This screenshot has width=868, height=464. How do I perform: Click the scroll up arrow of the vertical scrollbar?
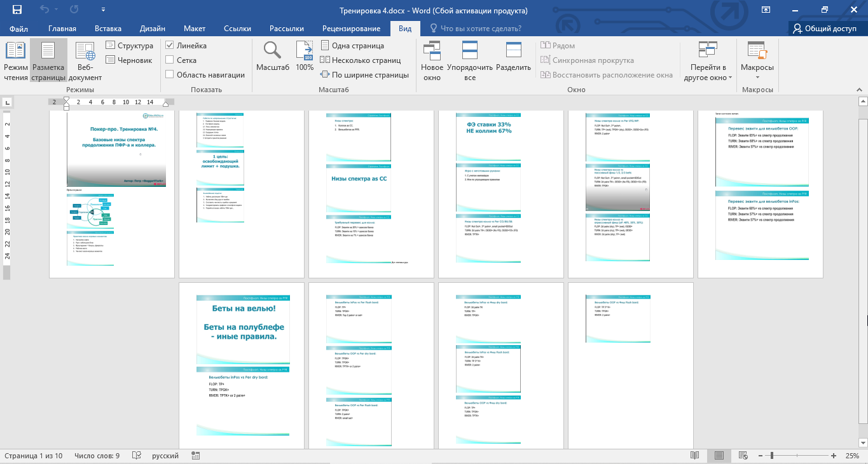pos(863,102)
